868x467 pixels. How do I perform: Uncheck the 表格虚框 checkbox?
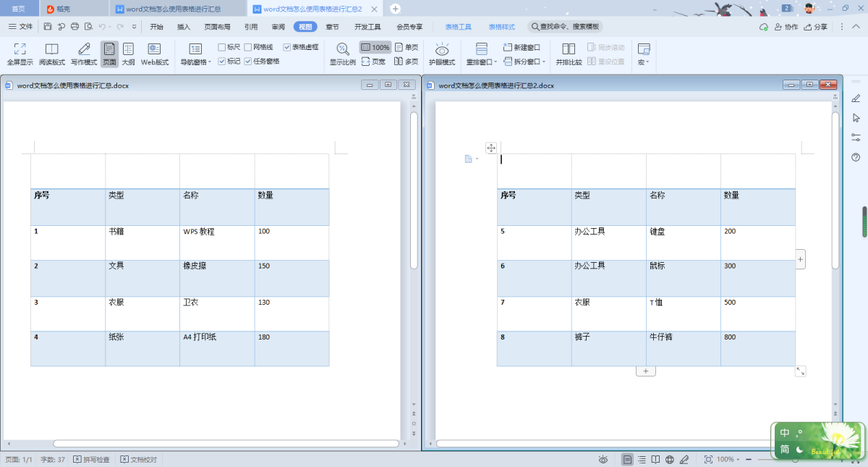point(287,47)
